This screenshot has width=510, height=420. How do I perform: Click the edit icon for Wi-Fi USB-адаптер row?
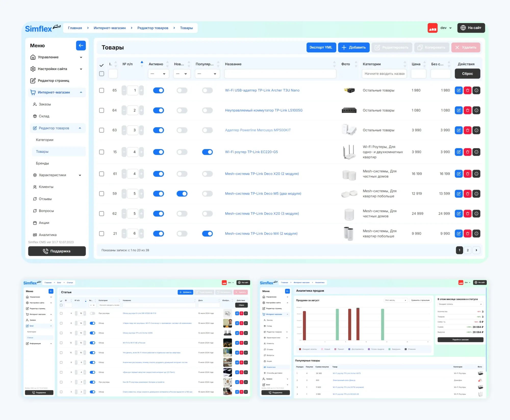[458, 90]
